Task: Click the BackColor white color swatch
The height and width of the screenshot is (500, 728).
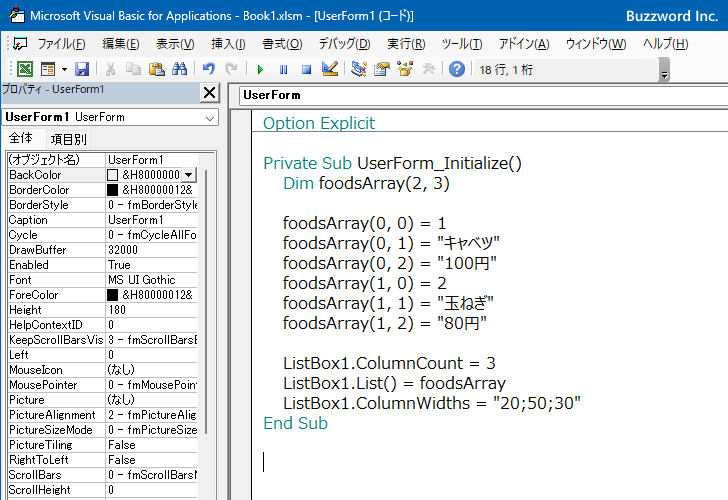Action: click(112, 175)
